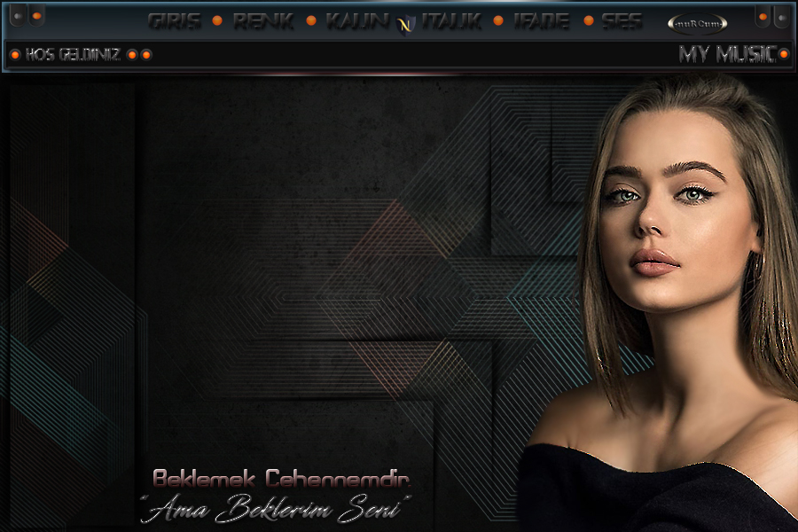Screen dimensions: 798x532
Task: Click orange dot between IFADE and SES
Action: (x=588, y=21)
